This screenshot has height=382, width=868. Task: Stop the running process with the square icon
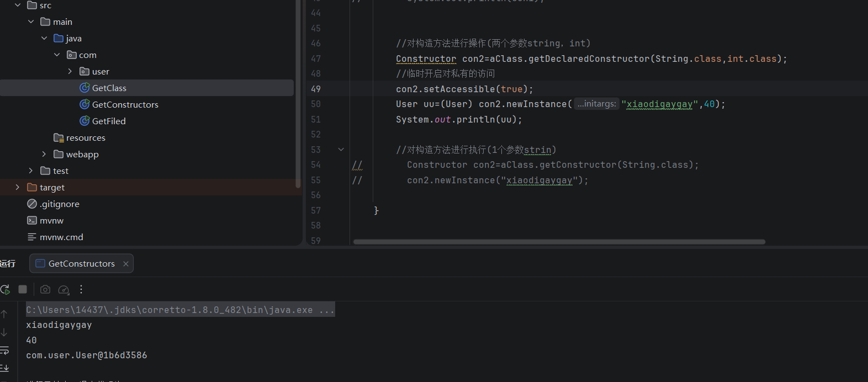pos(23,289)
